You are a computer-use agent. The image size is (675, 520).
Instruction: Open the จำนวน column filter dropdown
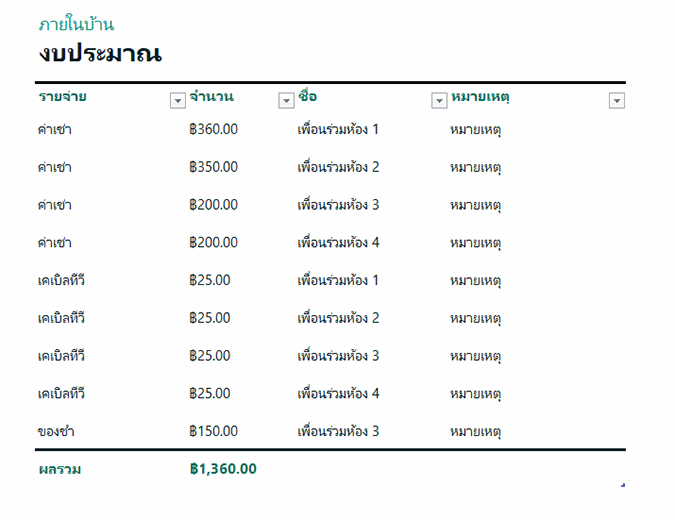click(286, 100)
